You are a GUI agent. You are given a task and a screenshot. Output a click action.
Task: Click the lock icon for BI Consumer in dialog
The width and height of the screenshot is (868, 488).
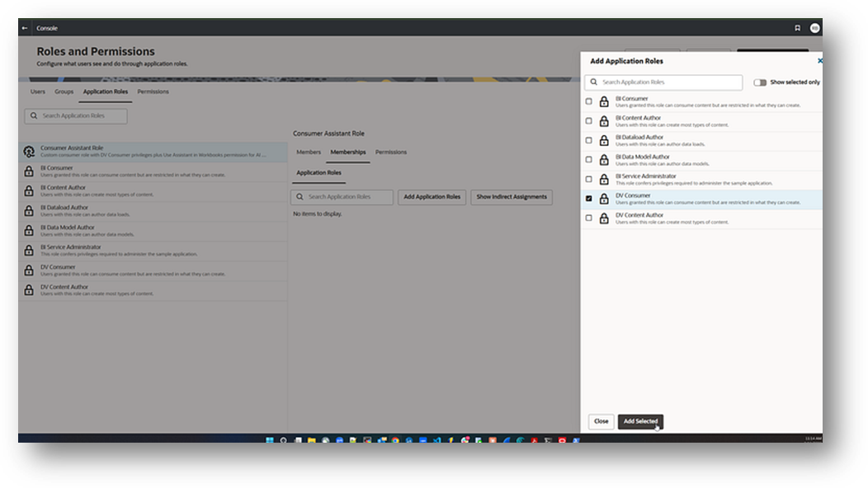pyautogui.click(x=604, y=101)
